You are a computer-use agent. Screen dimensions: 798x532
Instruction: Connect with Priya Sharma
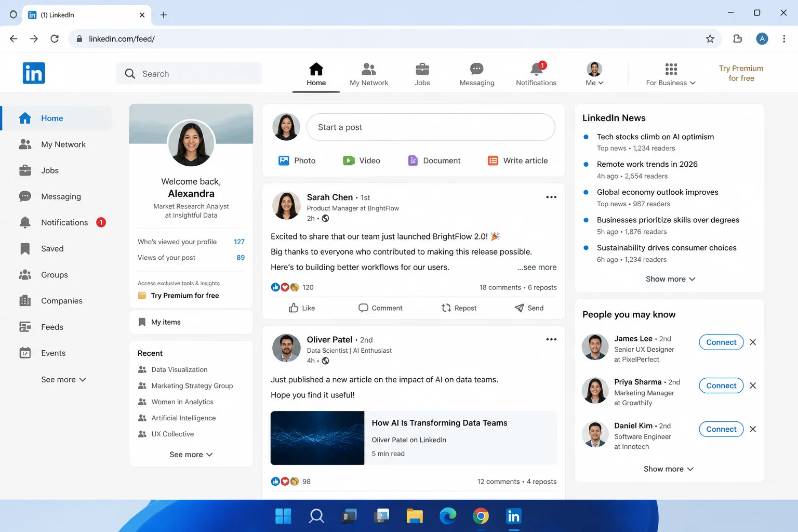click(x=721, y=385)
